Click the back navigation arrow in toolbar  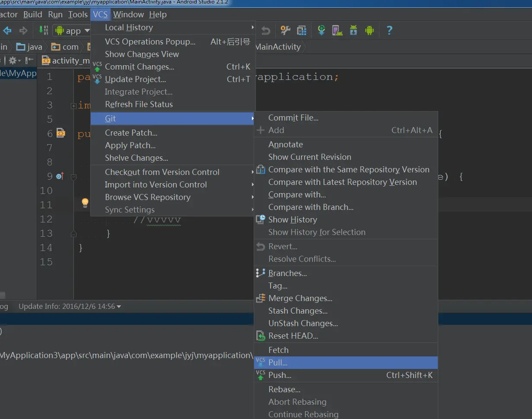(7, 31)
